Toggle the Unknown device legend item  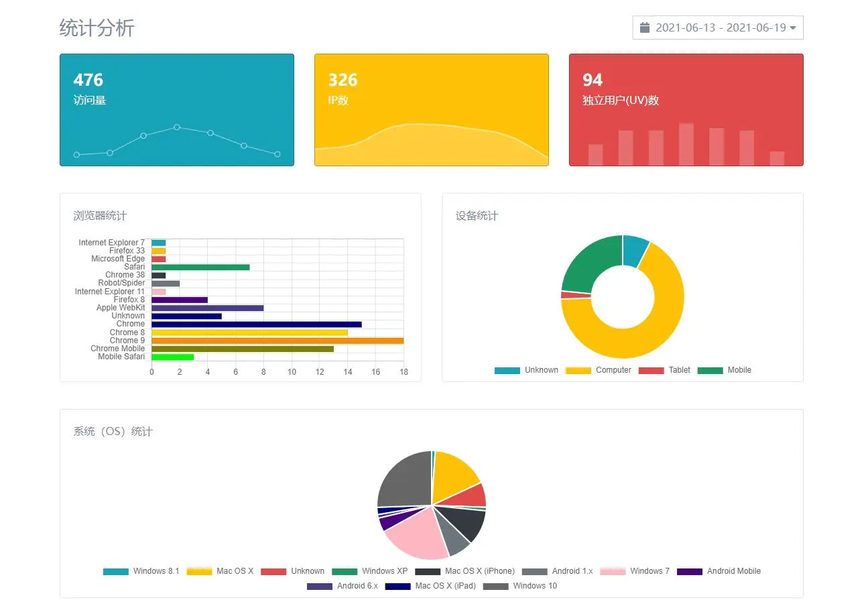click(x=526, y=370)
